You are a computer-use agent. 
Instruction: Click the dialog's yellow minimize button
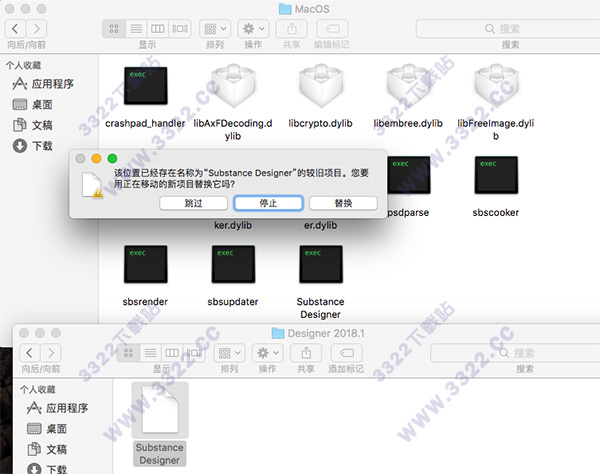click(x=96, y=158)
